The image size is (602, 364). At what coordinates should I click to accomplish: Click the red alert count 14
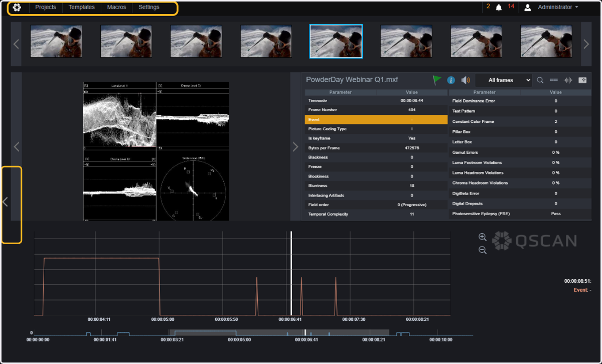pyautogui.click(x=511, y=7)
